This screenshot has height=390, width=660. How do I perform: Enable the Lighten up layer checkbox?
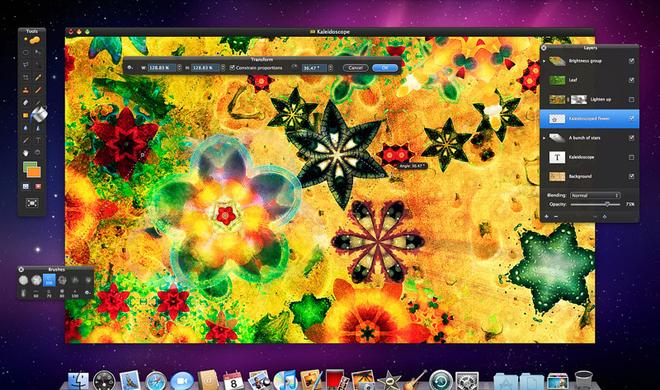coord(631,99)
